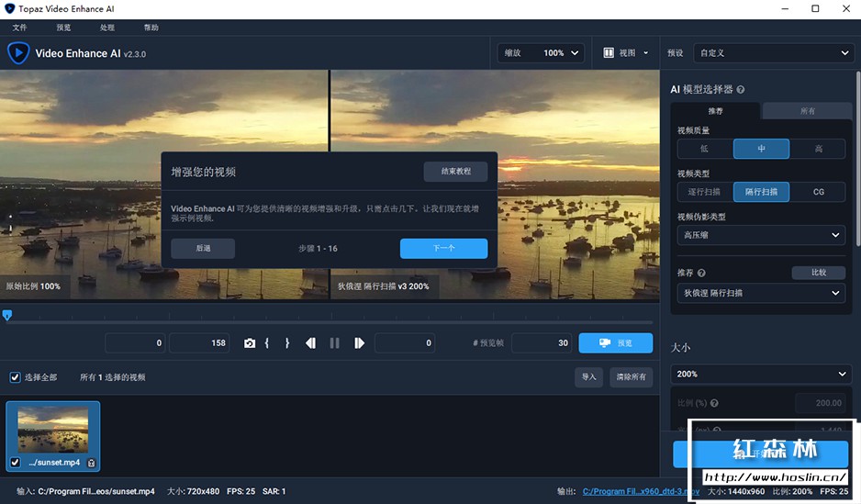Open the 狄俄涅 隔行扫描 model dropdown

click(761, 293)
